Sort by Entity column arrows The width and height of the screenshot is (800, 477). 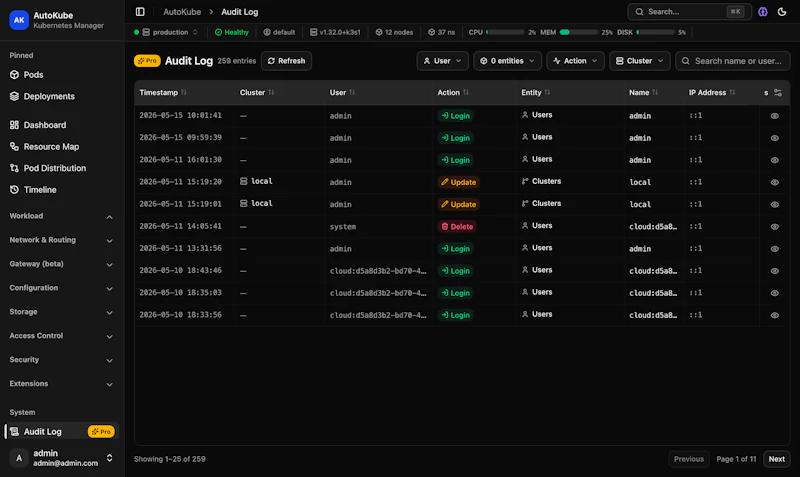[x=547, y=92]
